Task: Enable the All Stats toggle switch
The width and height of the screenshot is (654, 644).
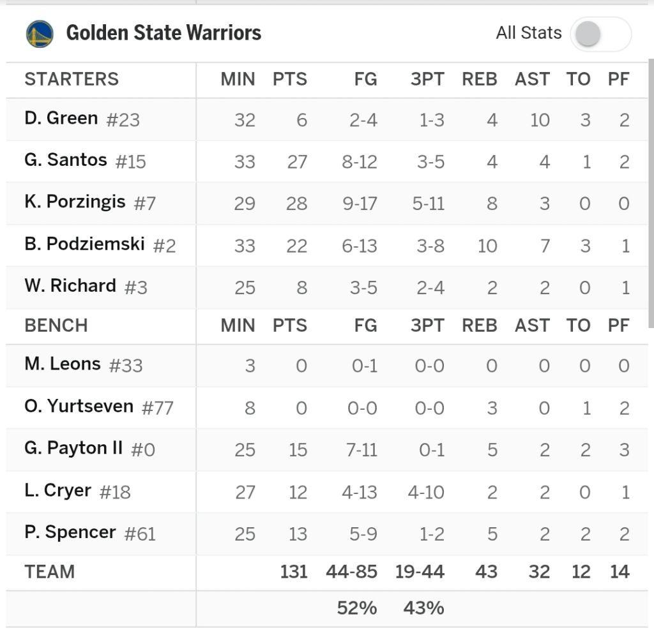Action: pos(600,34)
